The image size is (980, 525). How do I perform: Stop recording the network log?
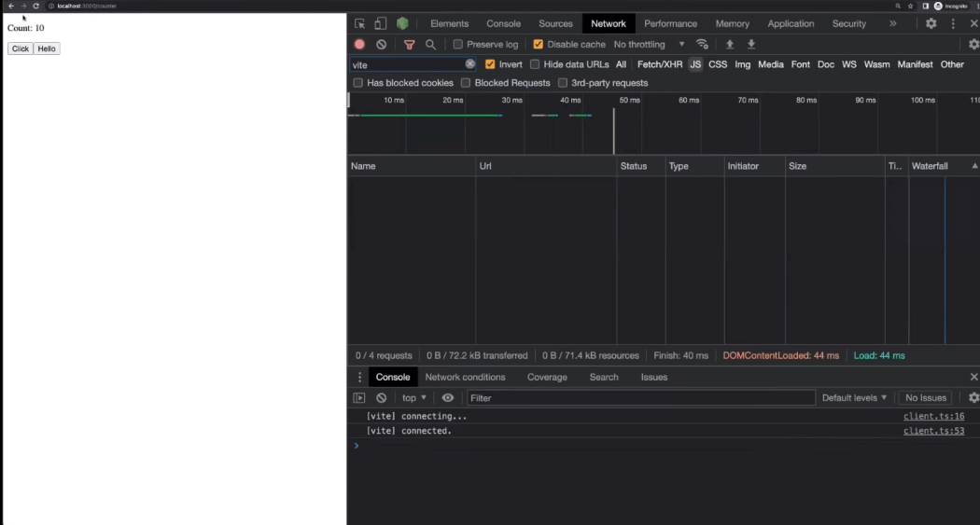(x=359, y=44)
